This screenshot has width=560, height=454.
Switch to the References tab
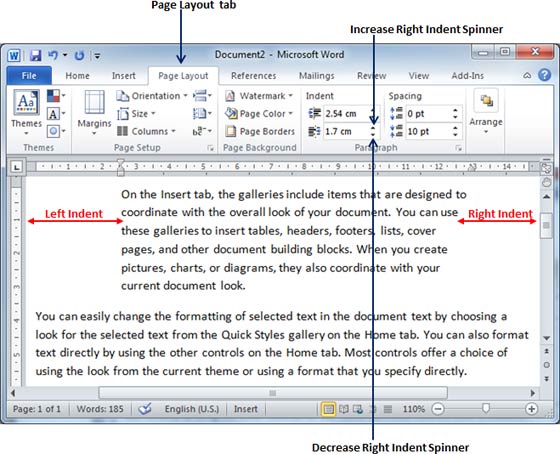254,76
